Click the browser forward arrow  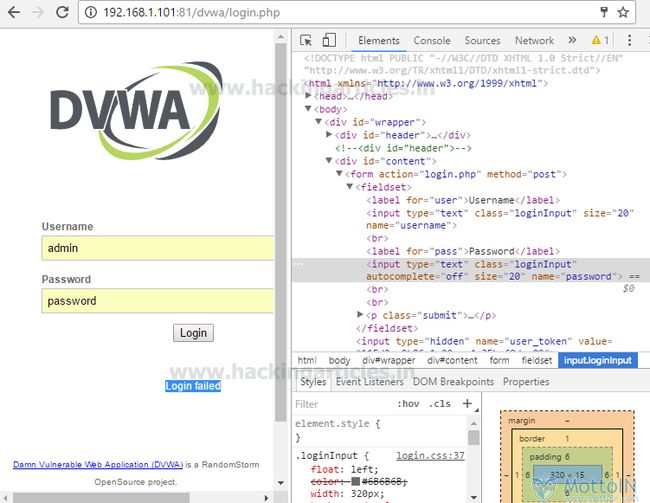[38, 12]
